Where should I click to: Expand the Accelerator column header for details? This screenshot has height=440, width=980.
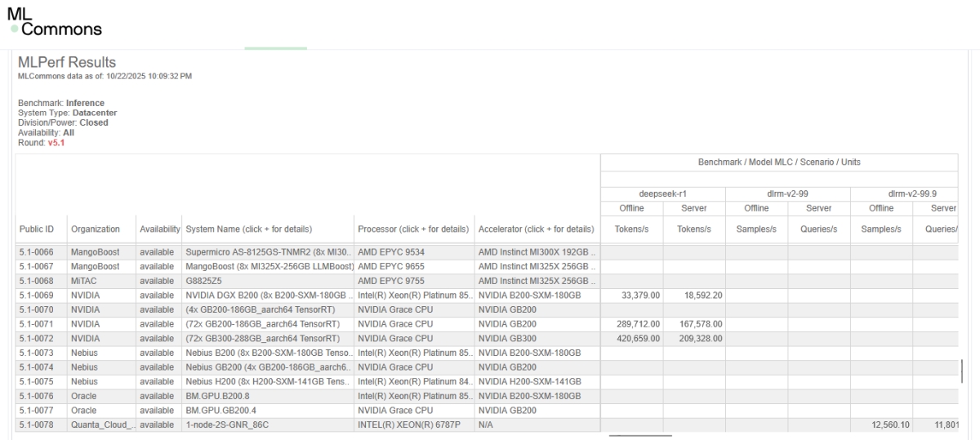click(x=536, y=229)
